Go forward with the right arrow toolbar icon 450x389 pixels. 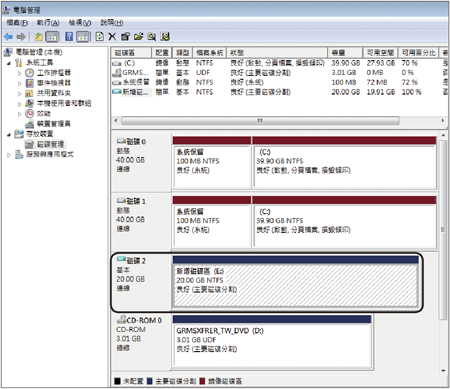point(21,36)
